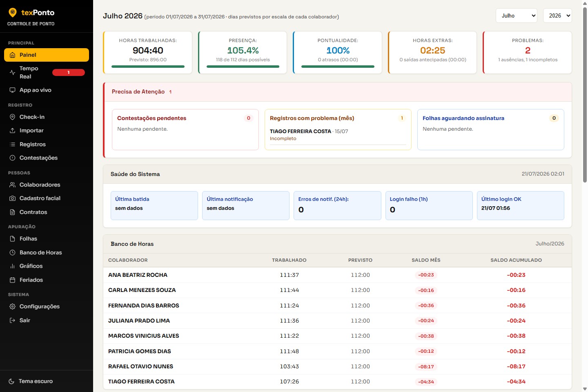The image size is (588, 392).
Task: Click the Registros list icon
Action: click(12, 145)
